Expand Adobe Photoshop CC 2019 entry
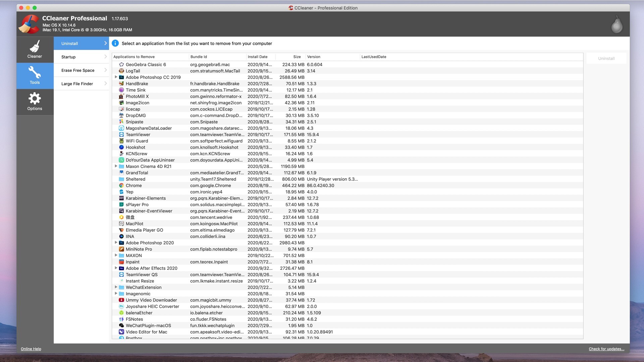The width and height of the screenshot is (644, 362). coord(116,77)
